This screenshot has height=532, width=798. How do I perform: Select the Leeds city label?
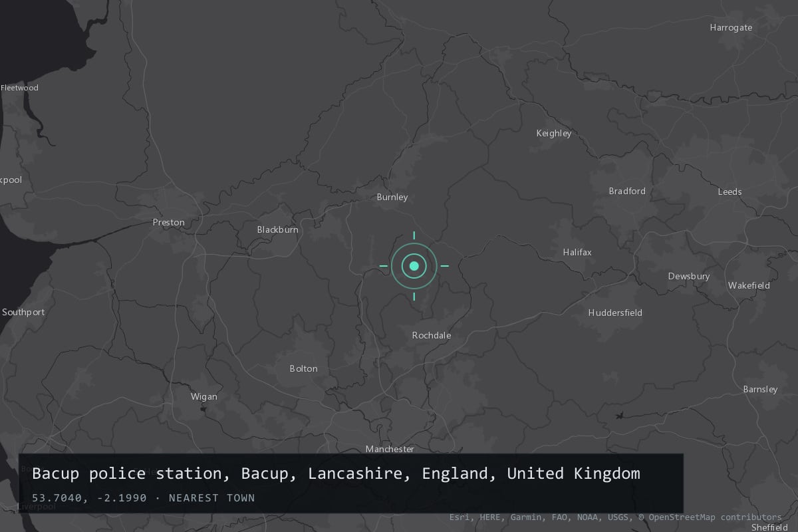pyautogui.click(x=730, y=192)
